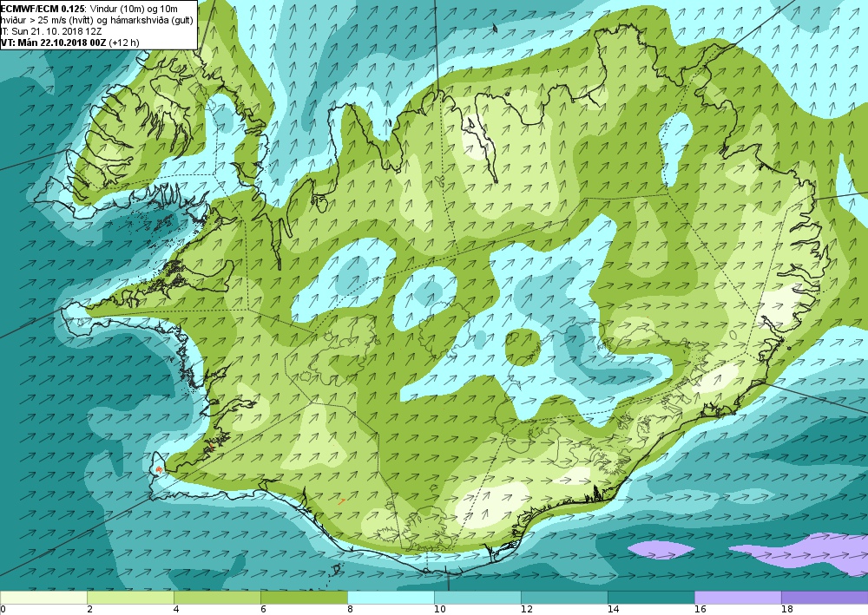Click the dark green 6–8 m/s legend swatch
The width and height of the screenshot is (868, 615).
coord(304,598)
